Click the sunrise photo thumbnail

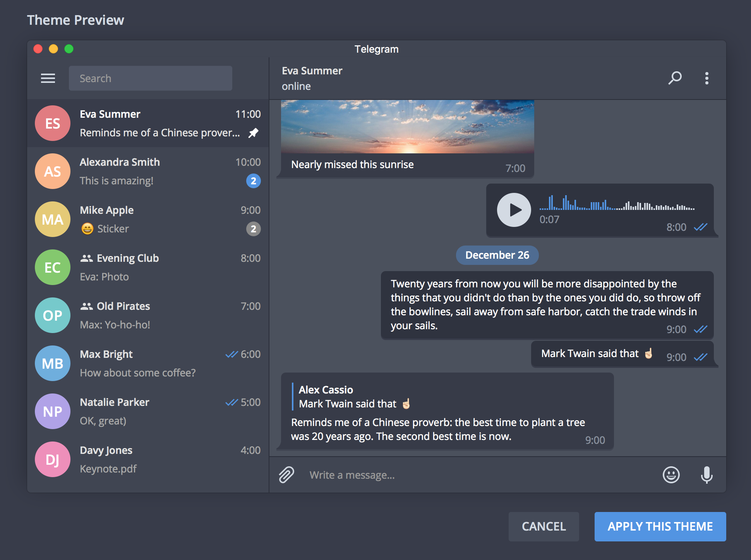tap(407, 127)
